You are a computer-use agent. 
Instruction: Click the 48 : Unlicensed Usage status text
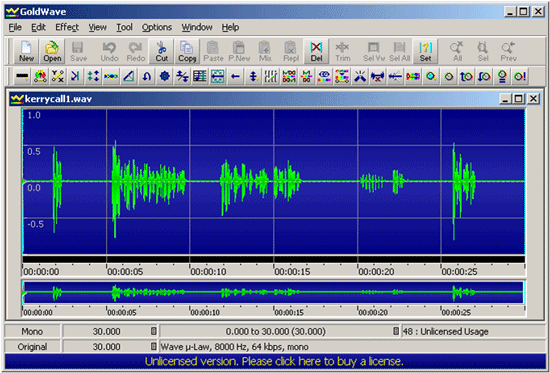(x=445, y=331)
